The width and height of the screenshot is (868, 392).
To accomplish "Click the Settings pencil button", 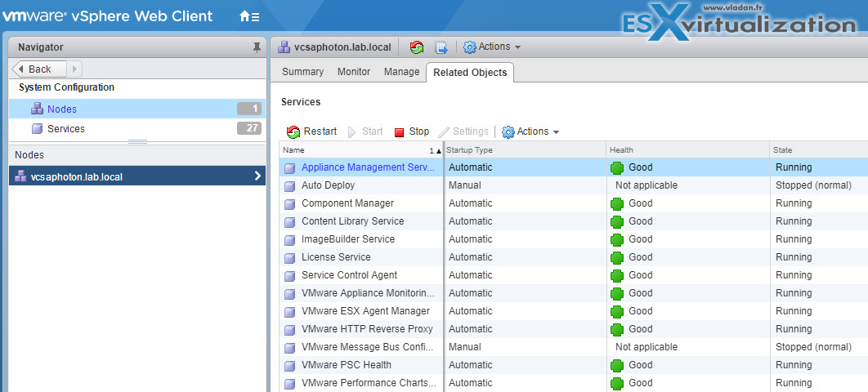I will pyautogui.click(x=463, y=131).
